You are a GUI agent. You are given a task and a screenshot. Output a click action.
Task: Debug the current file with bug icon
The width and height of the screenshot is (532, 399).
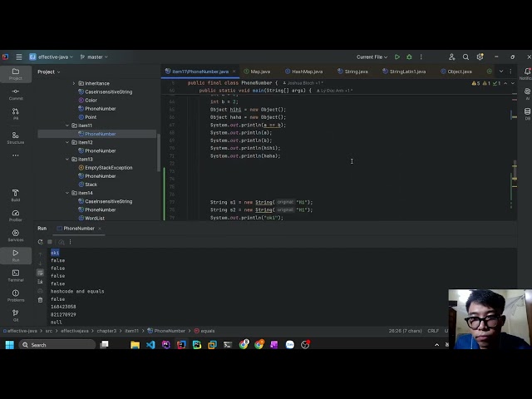[409, 57]
